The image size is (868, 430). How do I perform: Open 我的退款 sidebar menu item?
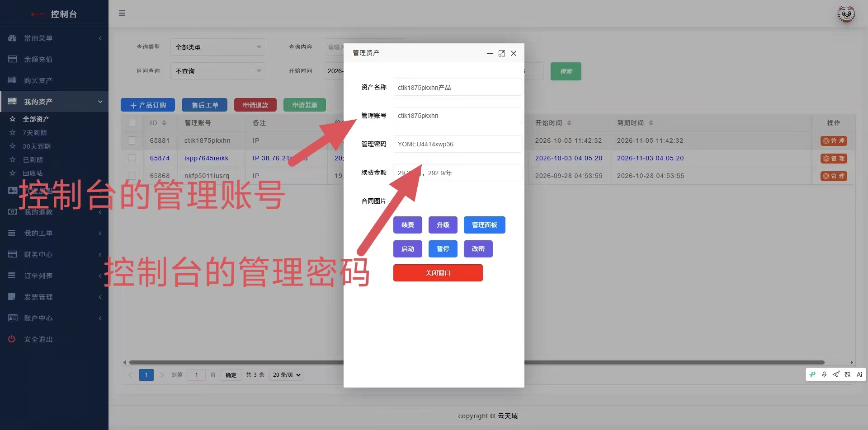54,212
